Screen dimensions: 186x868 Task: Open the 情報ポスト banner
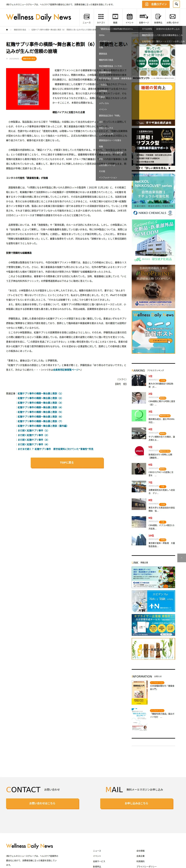point(153,332)
